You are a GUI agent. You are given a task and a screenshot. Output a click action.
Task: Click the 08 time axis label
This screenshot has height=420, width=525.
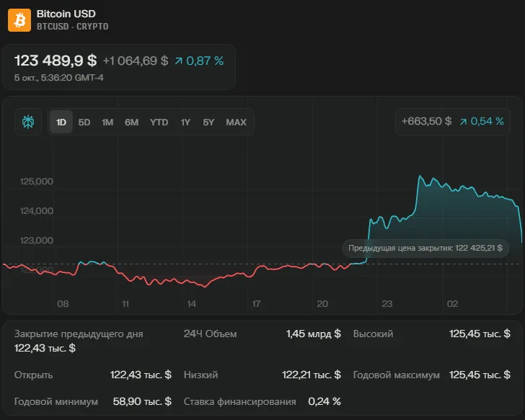[x=63, y=303]
